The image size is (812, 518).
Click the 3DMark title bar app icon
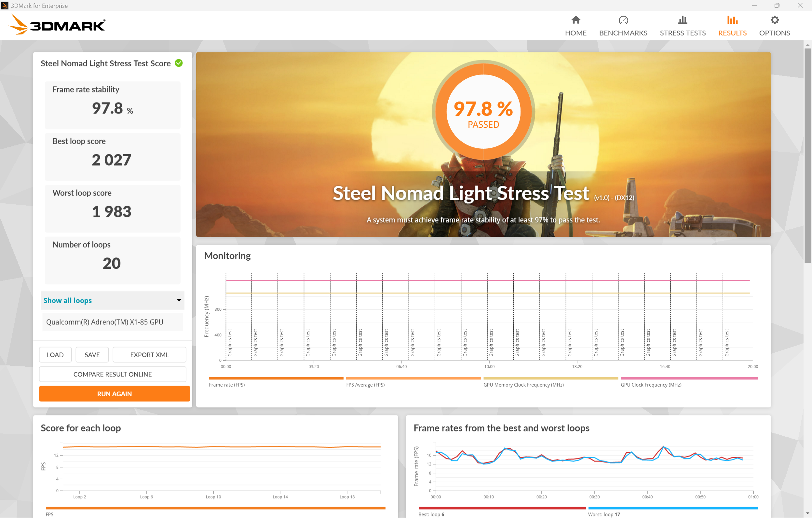(x=5, y=6)
